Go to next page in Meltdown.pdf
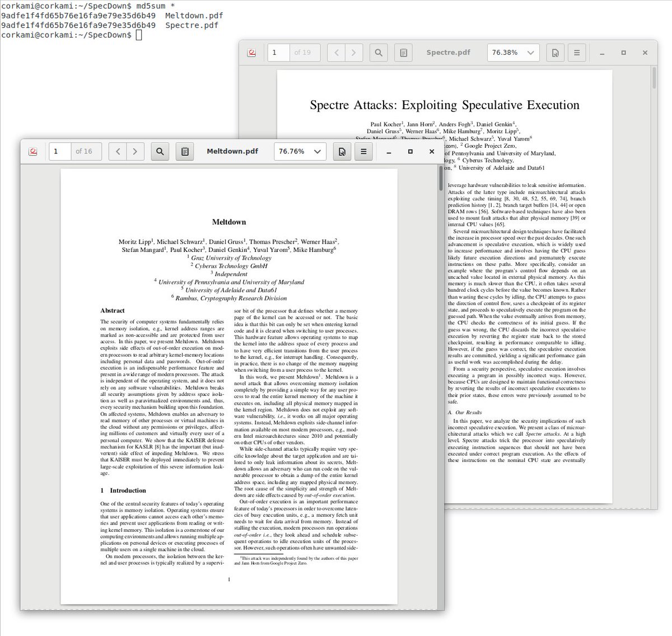Viewport: 672px width, 636px height. [x=136, y=151]
